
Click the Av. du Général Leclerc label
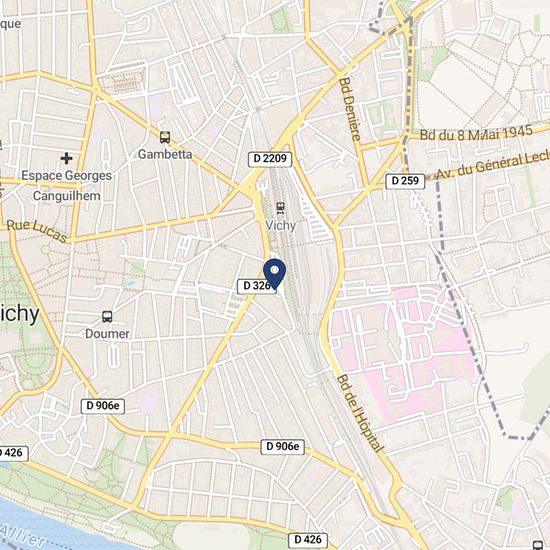pyautogui.click(x=493, y=166)
